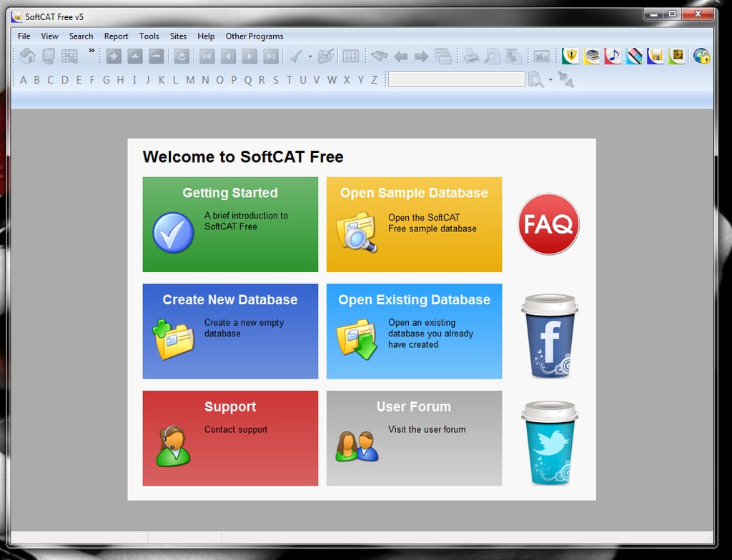Click the Home toolbar icon

(x=28, y=56)
